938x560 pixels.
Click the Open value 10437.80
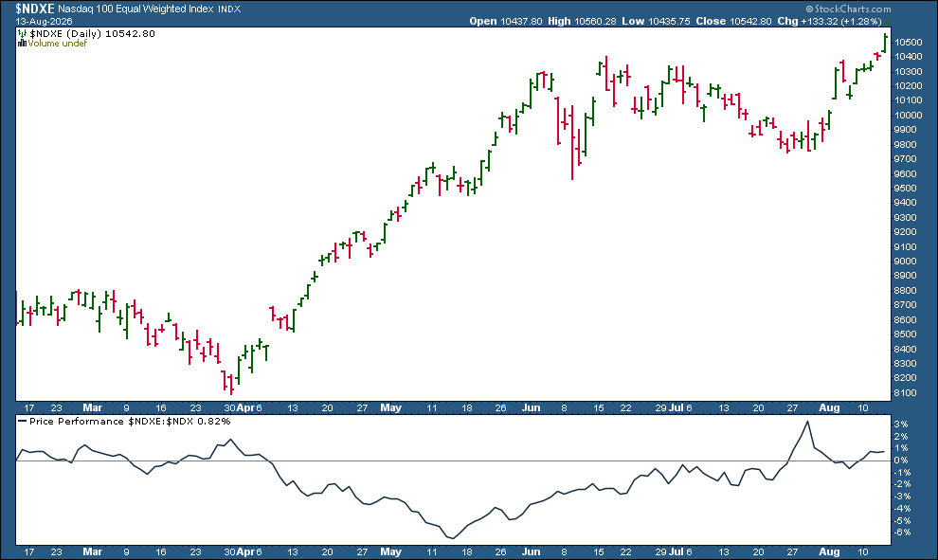(521, 21)
